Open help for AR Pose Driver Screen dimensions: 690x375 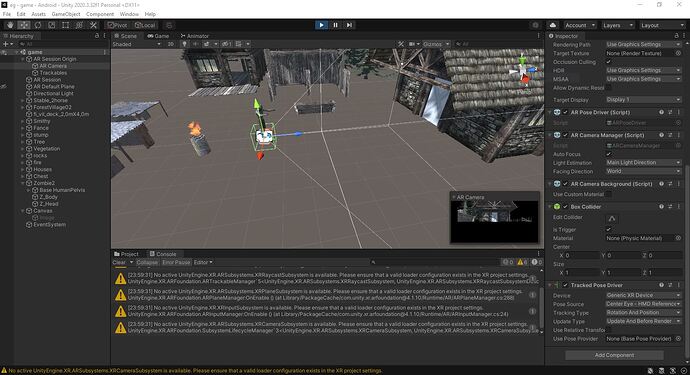pos(661,112)
